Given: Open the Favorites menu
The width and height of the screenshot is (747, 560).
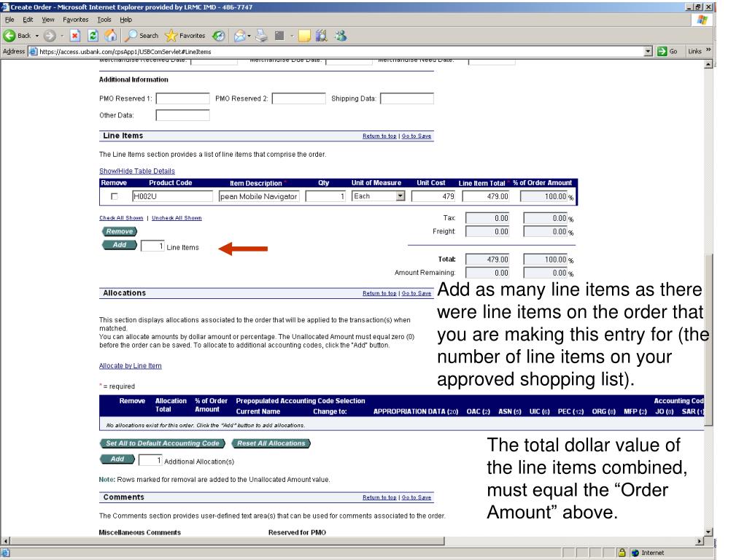Looking at the screenshot, I should tap(76, 20).
